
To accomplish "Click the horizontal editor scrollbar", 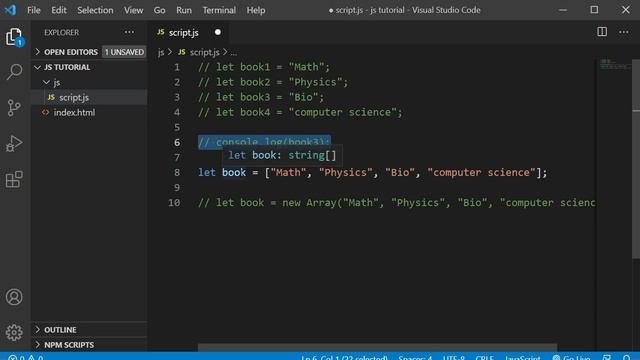I will [x=378, y=347].
